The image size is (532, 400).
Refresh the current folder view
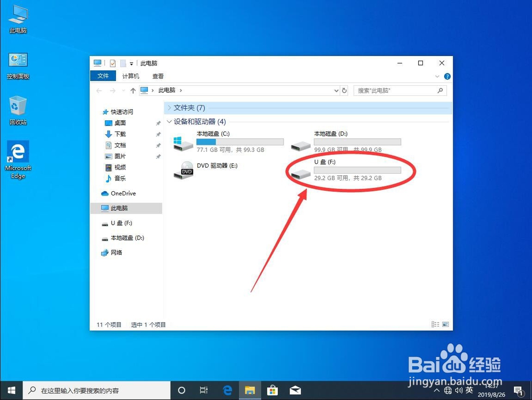(344, 91)
